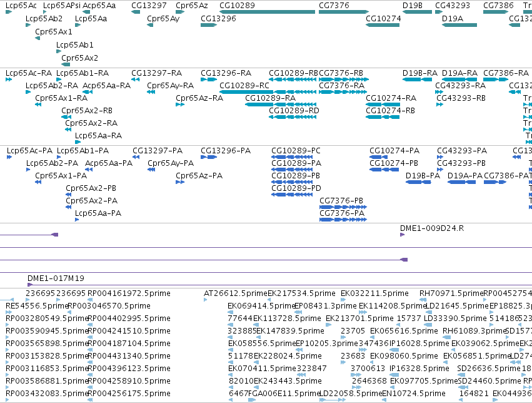Click the CG10289-PC protein label
Viewport: 532px width, 403px height.
[296, 150]
